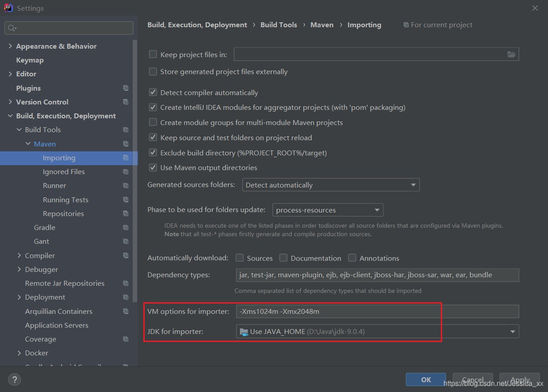Click the project-level icon beside Version Control
Screen dimensions: 548x392
(125, 102)
